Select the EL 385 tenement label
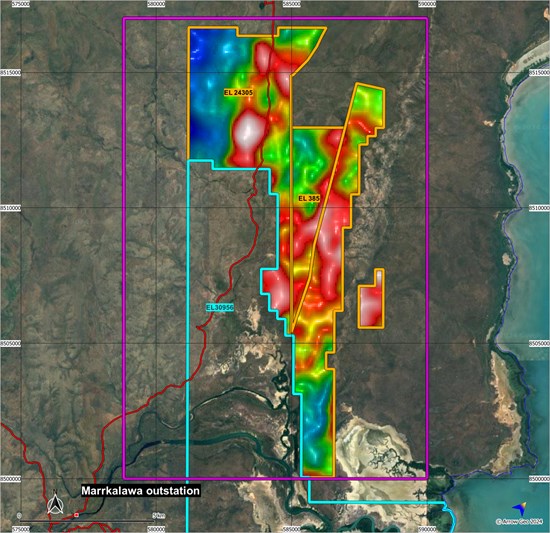 (x=309, y=198)
